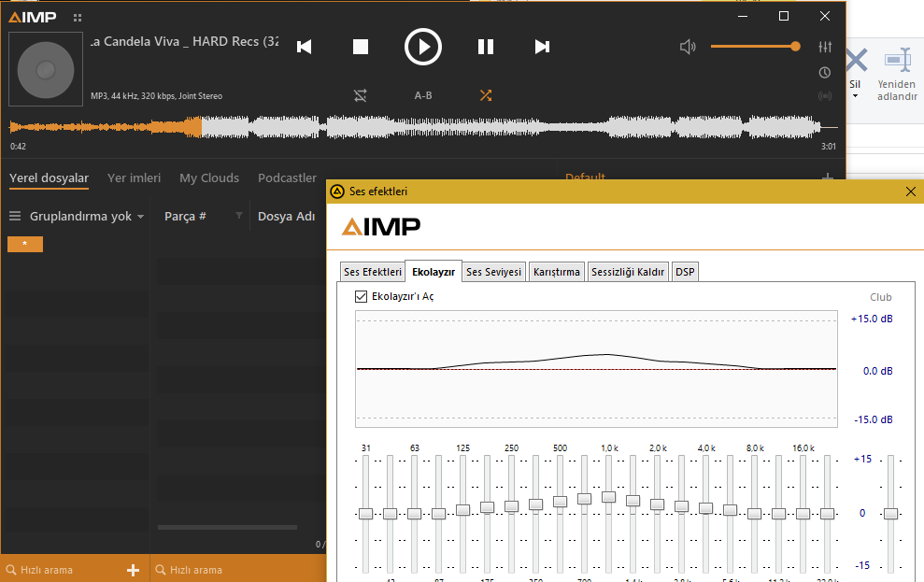
Task: Toggle the A-B repeat button
Action: pyautogui.click(x=423, y=95)
